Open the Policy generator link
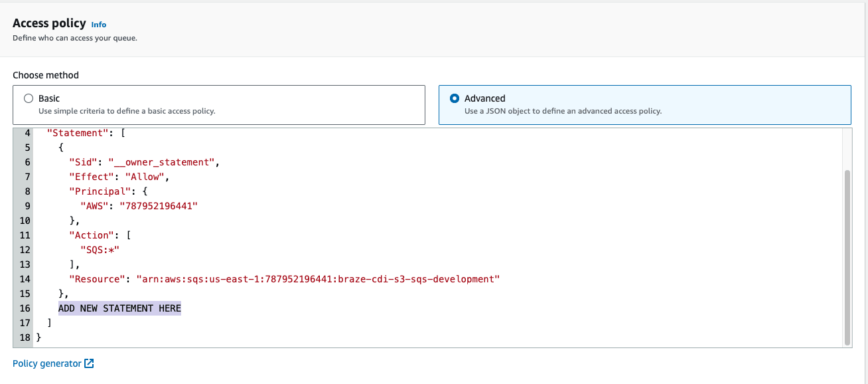Viewport: 868px width, 384px height. tap(46, 363)
